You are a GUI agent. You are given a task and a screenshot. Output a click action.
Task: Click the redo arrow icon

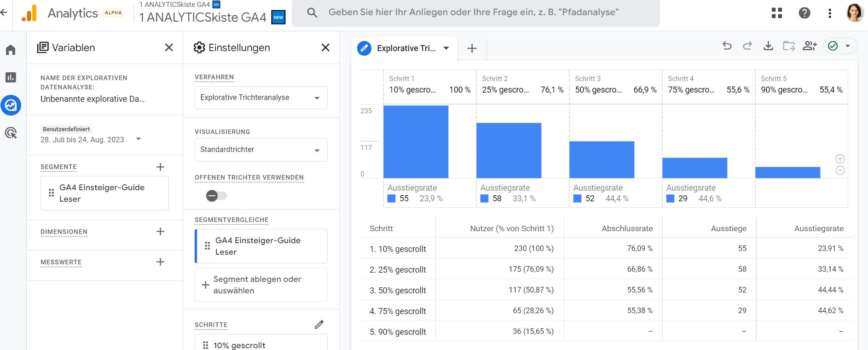click(747, 46)
